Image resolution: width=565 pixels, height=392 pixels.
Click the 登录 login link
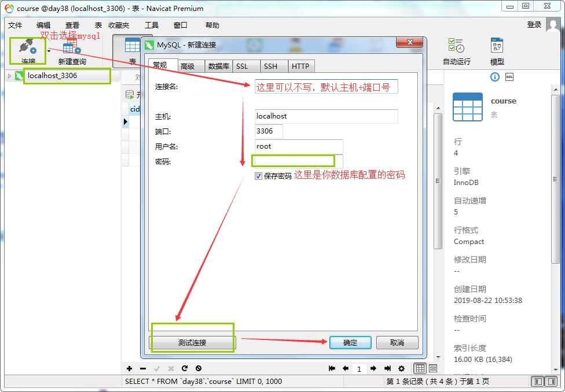(x=534, y=25)
